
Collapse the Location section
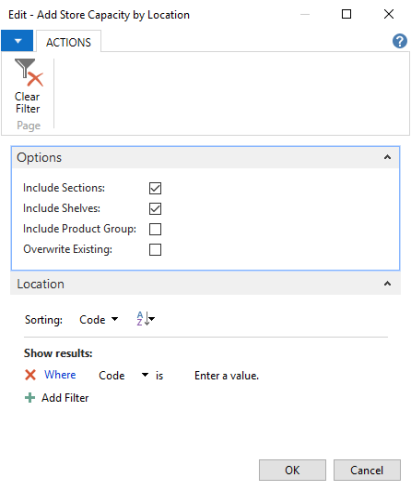[387, 284]
